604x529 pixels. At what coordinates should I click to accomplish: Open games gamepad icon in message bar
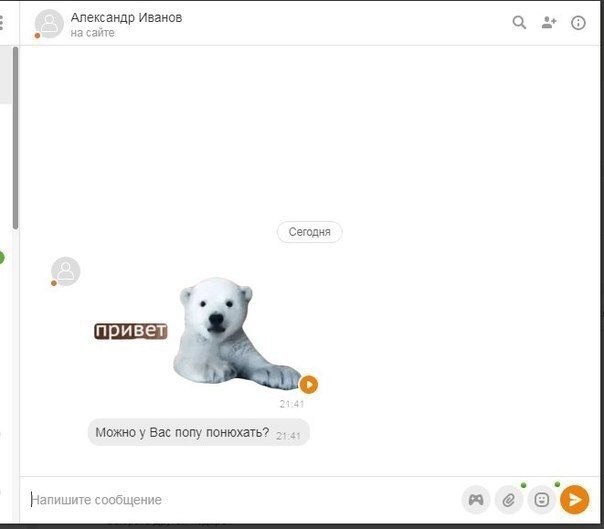476,500
